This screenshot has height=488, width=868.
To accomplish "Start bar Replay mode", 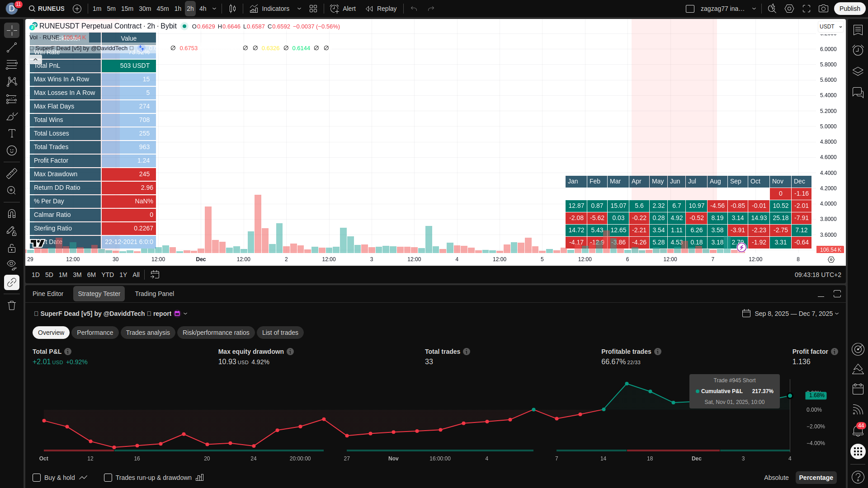I will coord(381,9).
